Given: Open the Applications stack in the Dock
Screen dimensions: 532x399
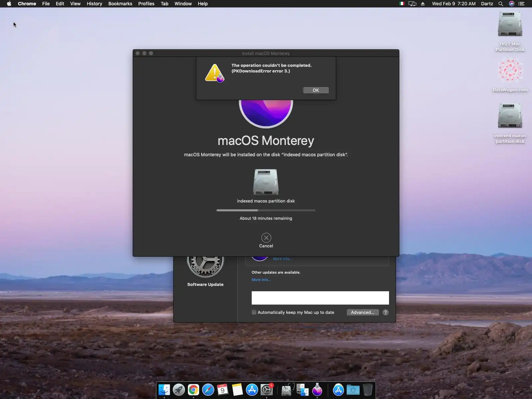Looking at the screenshot, I should [x=338, y=390].
